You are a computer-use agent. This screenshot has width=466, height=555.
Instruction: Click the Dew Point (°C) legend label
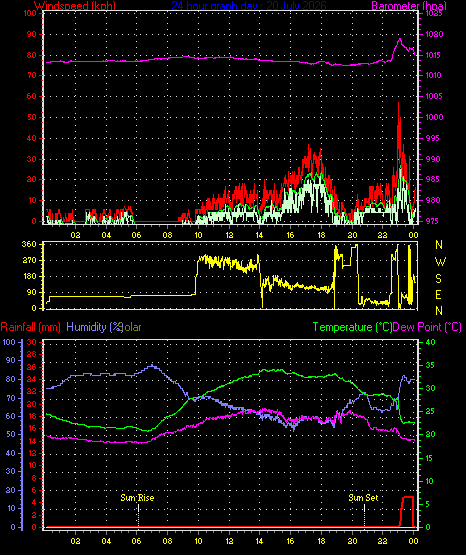click(x=427, y=327)
